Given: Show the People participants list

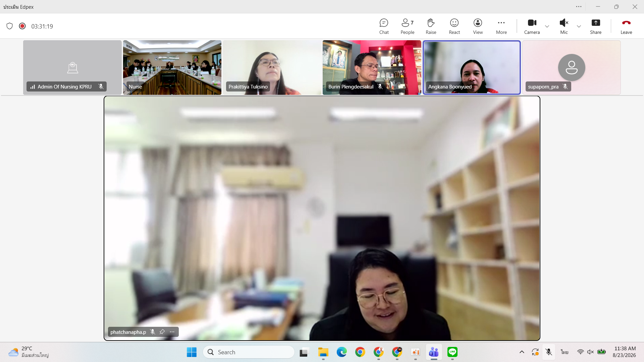Looking at the screenshot, I should (x=407, y=26).
